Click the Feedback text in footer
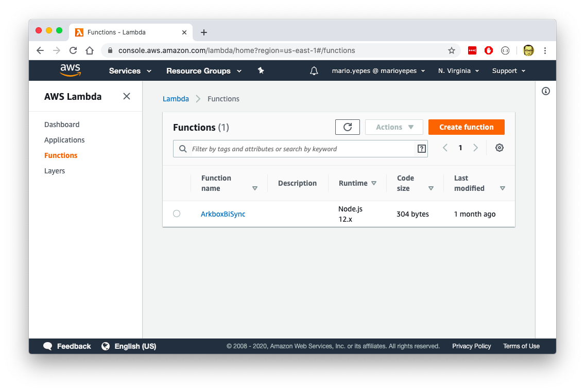The image size is (585, 392). 74,346
